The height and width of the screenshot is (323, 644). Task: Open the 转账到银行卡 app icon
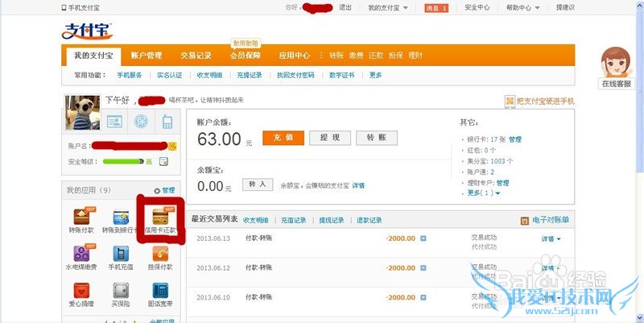tap(121, 217)
